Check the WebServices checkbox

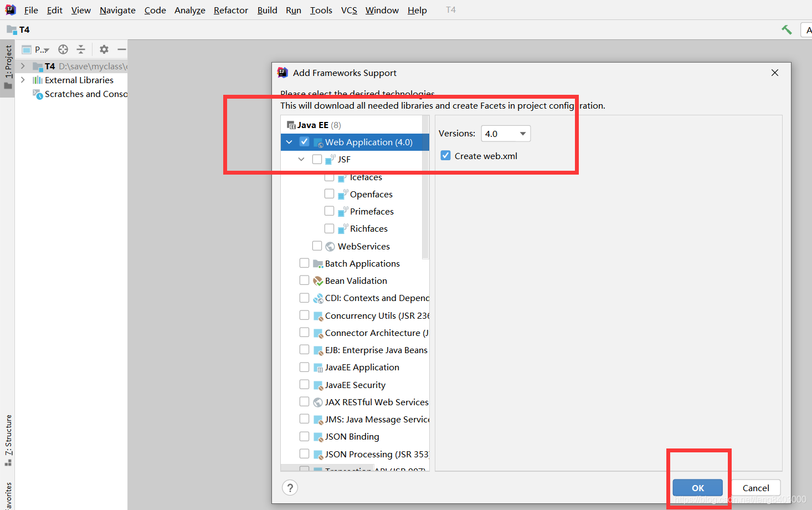click(317, 246)
